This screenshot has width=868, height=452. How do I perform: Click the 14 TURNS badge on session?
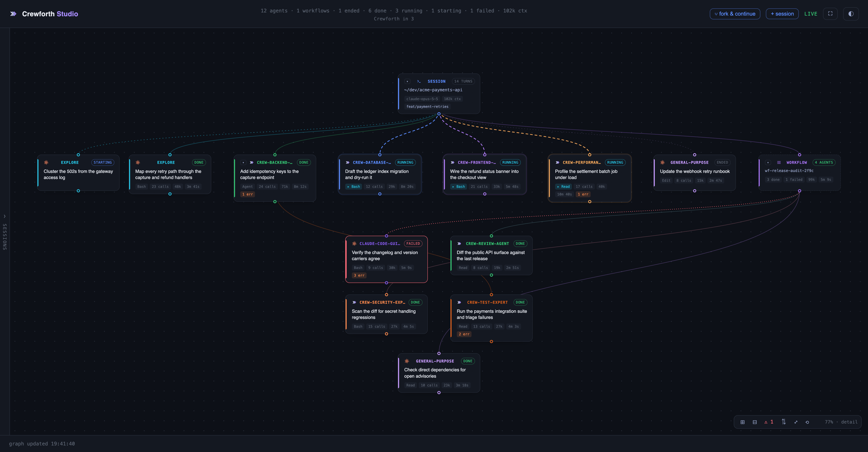(463, 82)
